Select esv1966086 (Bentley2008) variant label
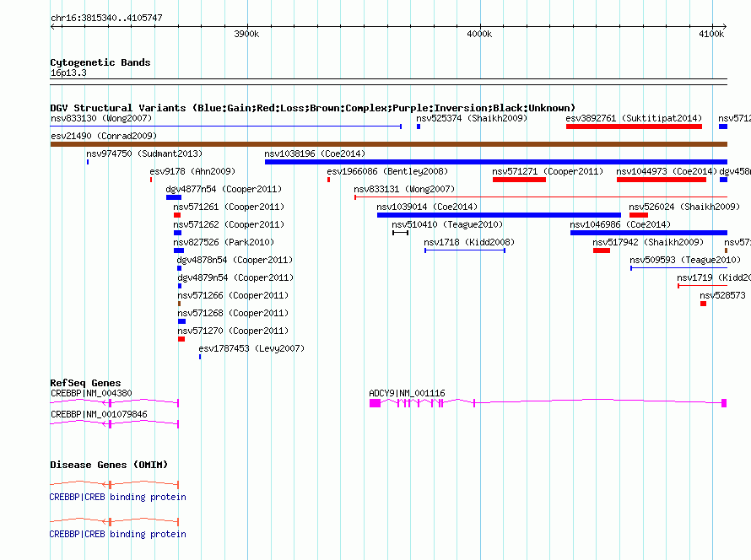 pos(387,171)
